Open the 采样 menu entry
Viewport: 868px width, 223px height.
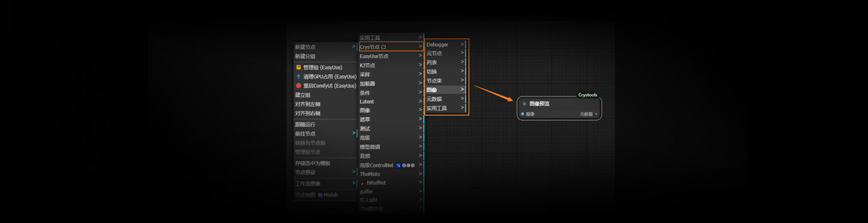[391, 74]
